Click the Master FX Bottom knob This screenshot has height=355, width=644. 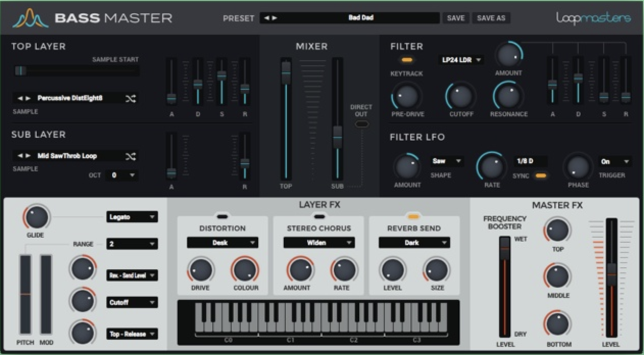pos(557,323)
